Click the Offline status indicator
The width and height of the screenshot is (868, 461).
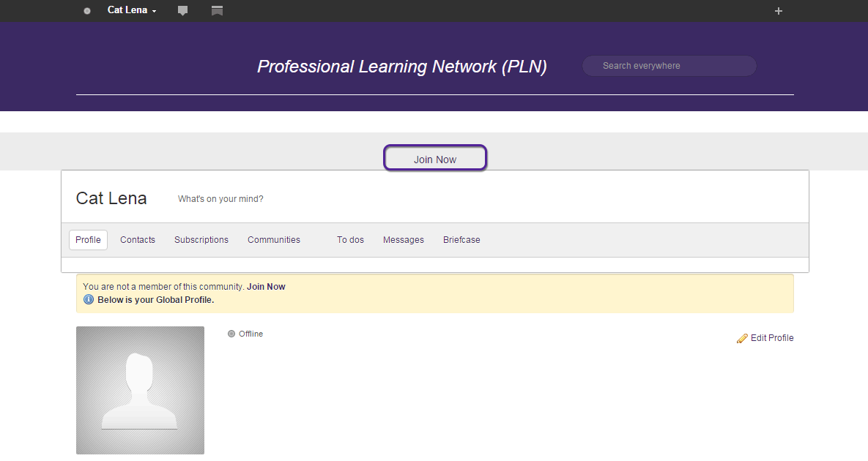[x=245, y=334]
